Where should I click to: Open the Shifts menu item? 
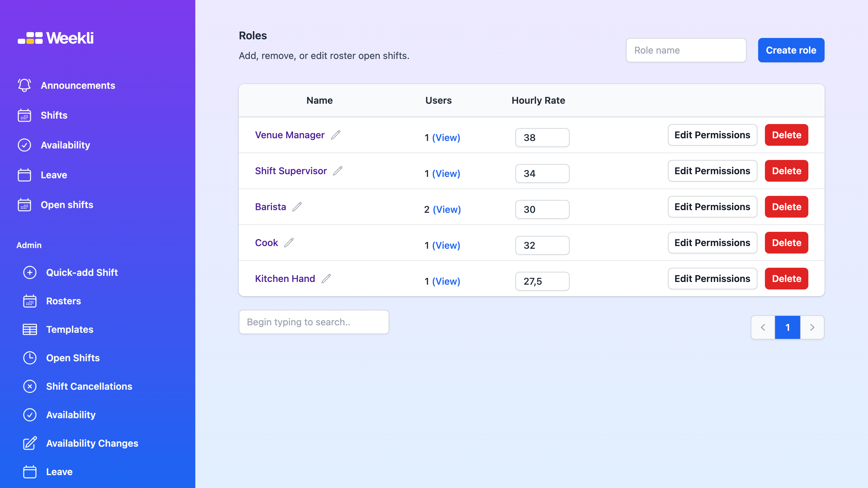coord(54,115)
